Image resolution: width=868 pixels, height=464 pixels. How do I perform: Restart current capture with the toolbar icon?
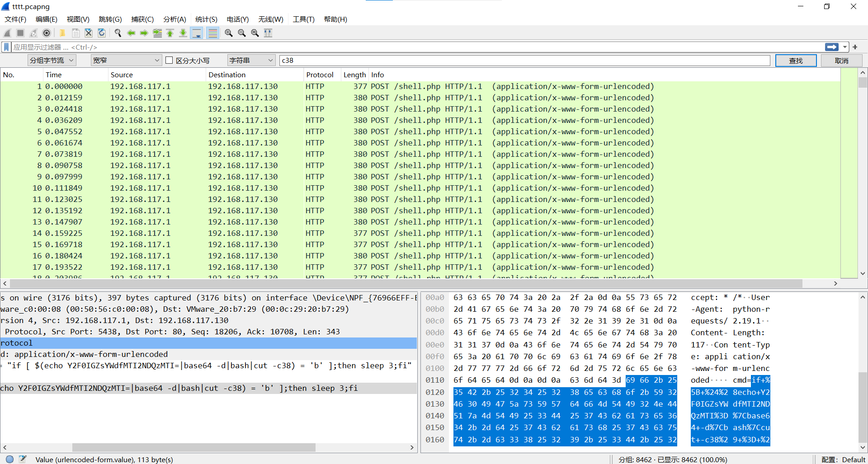(x=33, y=33)
